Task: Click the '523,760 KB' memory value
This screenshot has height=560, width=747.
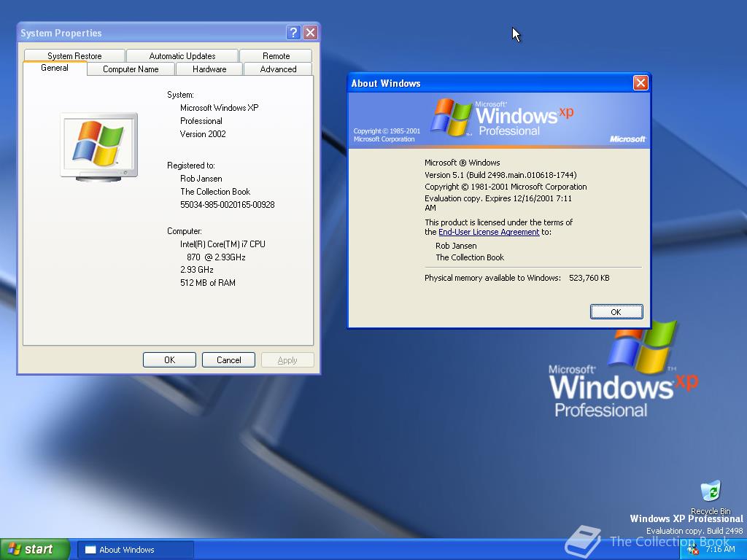Action: pyautogui.click(x=589, y=278)
